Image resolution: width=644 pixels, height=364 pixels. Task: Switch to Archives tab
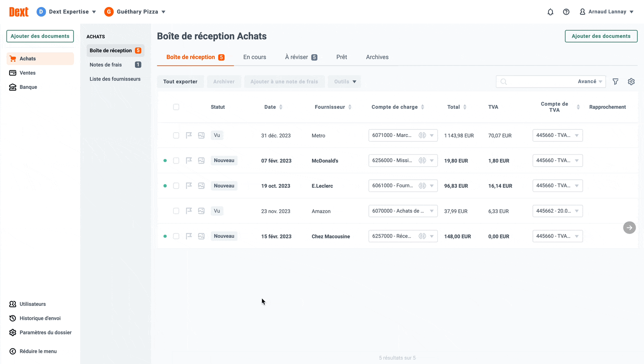[x=377, y=57]
